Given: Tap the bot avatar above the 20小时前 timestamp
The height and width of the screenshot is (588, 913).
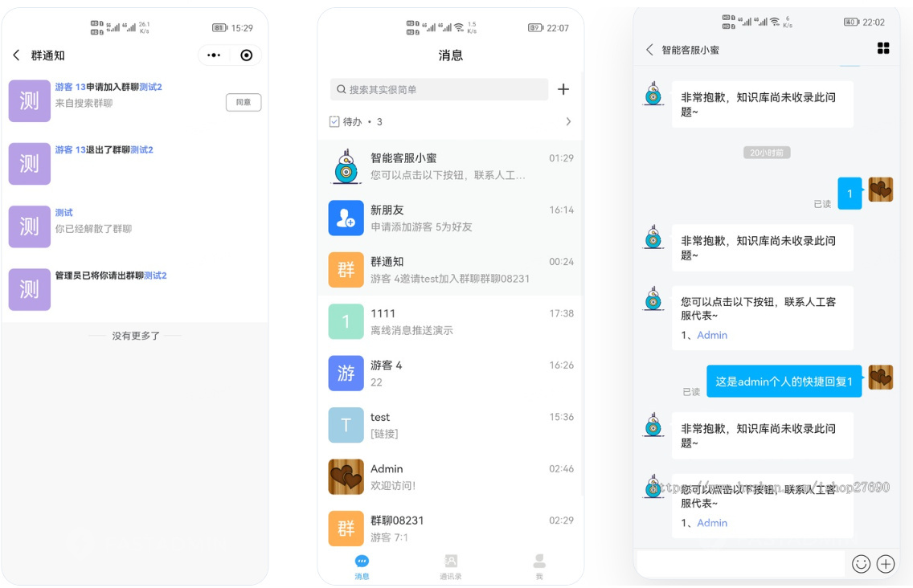Looking at the screenshot, I should [x=653, y=94].
